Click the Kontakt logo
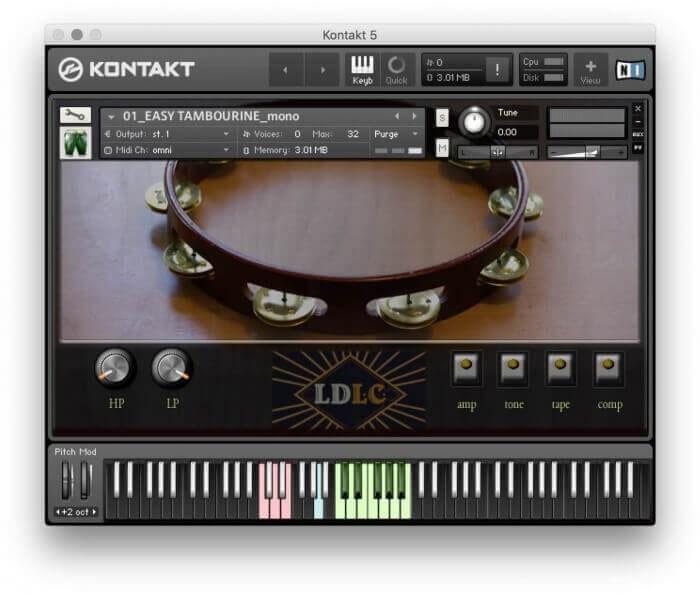 coord(126,69)
